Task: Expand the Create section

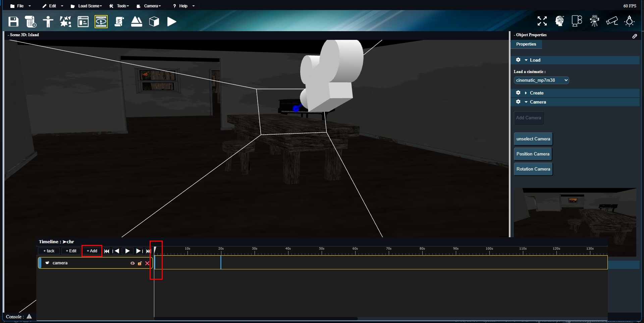Action: click(x=536, y=93)
